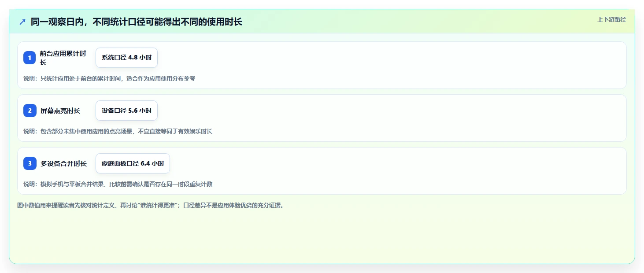Click the header title about 不同统计口径
Viewport: 644px width, 273px height.
(137, 22)
